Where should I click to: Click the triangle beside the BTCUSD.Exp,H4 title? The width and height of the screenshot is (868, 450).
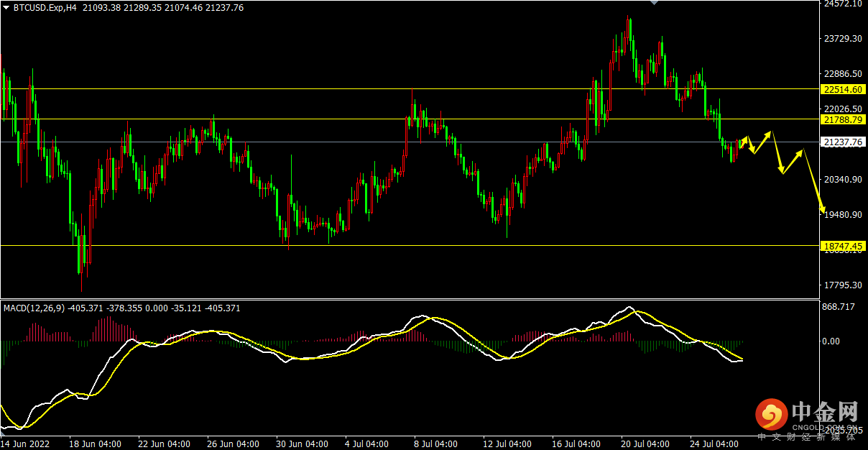click(6, 8)
